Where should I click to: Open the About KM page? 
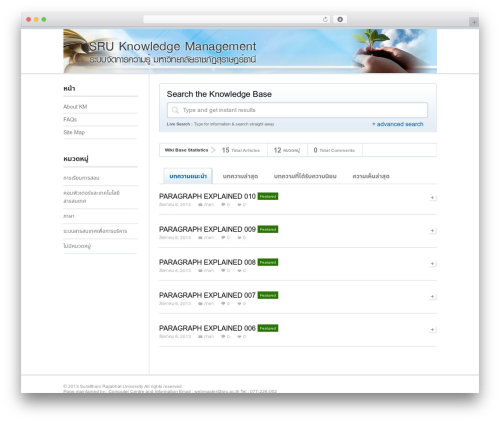click(75, 107)
